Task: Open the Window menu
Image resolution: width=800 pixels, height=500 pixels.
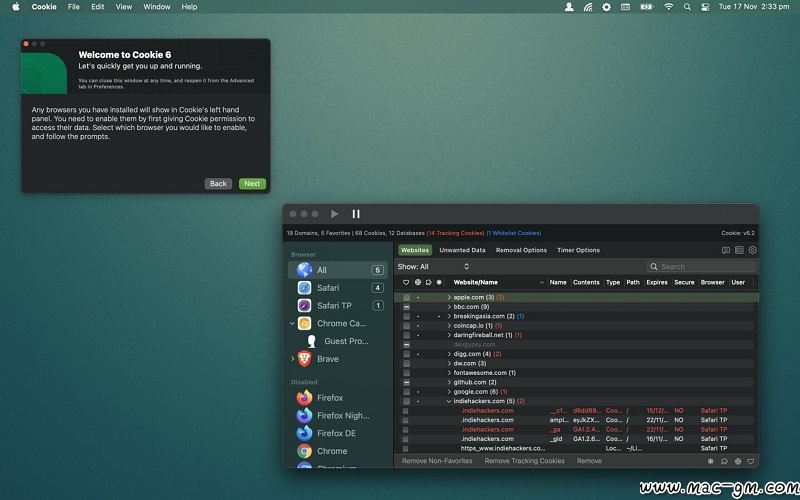Action: pyautogui.click(x=157, y=7)
